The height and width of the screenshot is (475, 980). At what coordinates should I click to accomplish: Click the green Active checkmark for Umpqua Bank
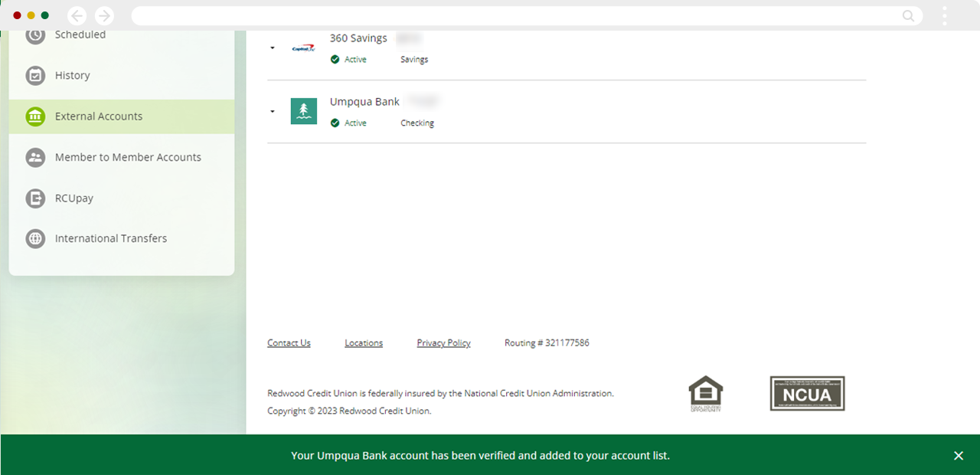coord(335,123)
